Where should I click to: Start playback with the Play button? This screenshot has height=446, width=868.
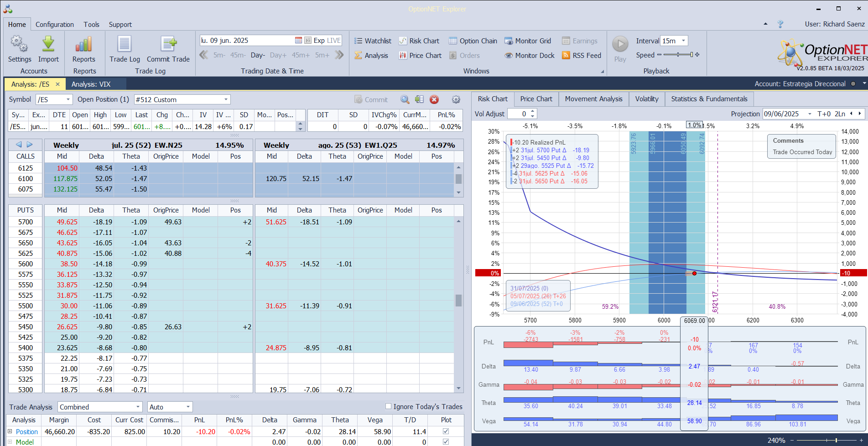[x=620, y=49]
